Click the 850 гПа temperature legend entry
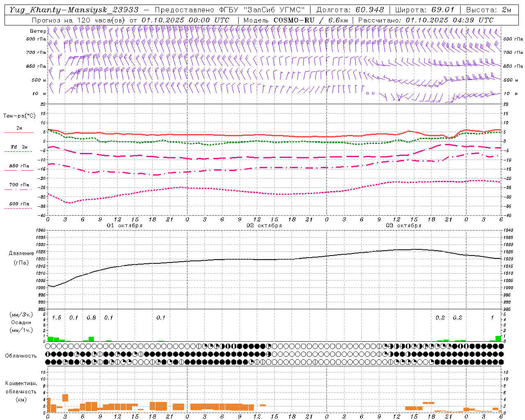 (19, 166)
